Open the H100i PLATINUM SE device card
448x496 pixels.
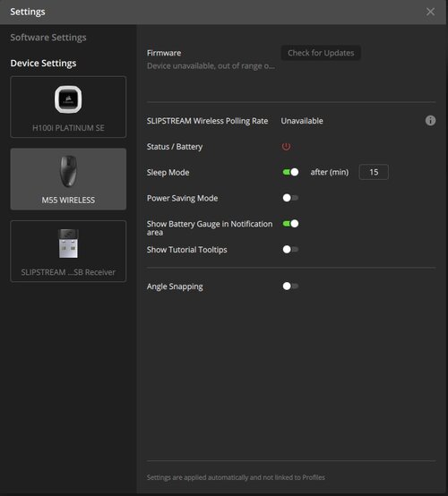coord(68,107)
